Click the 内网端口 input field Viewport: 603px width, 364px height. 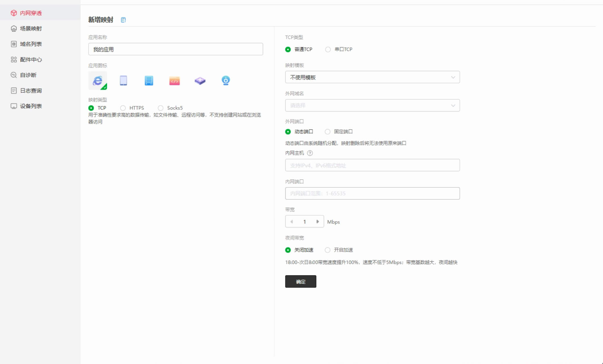click(372, 193)
